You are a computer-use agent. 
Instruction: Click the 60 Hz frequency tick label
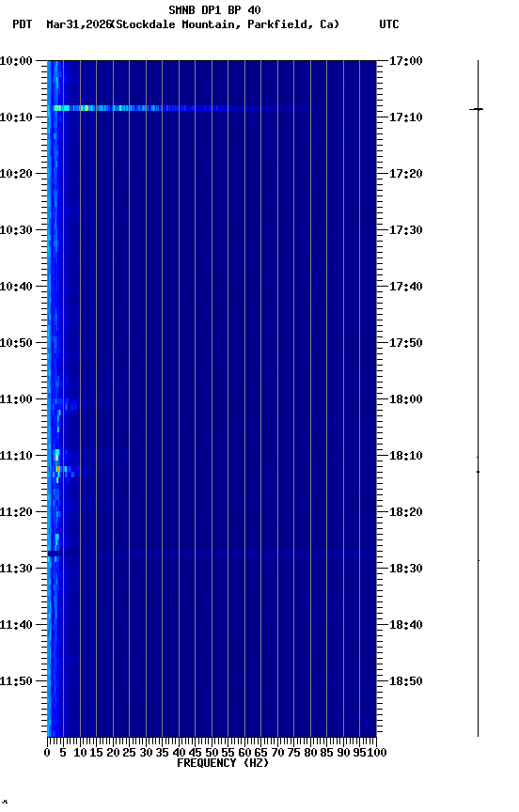pos(244,753)
